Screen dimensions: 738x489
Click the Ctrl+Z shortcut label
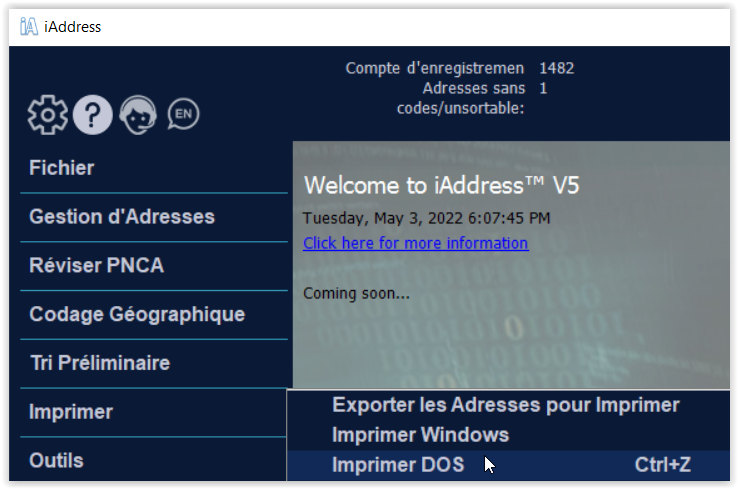click(663, 465)
